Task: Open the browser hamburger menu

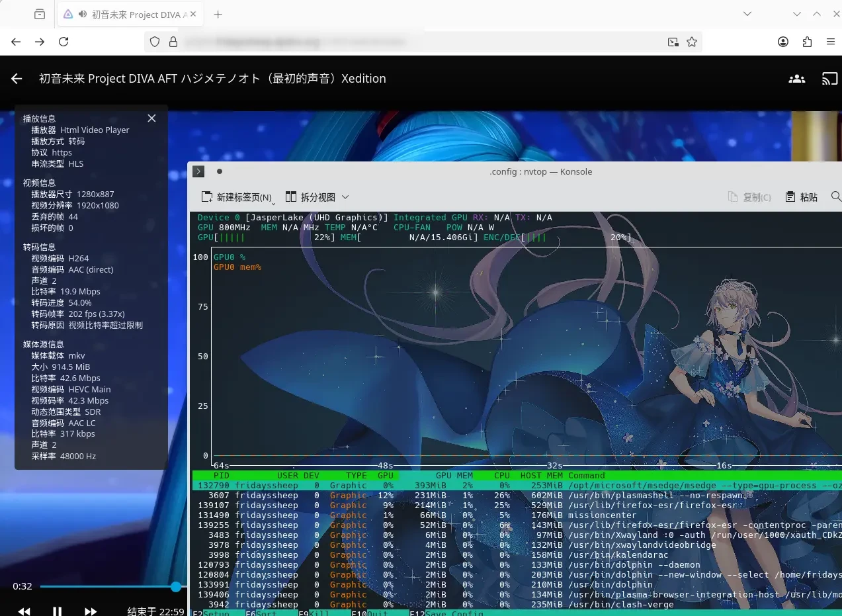Action: (x=831, y=41)
